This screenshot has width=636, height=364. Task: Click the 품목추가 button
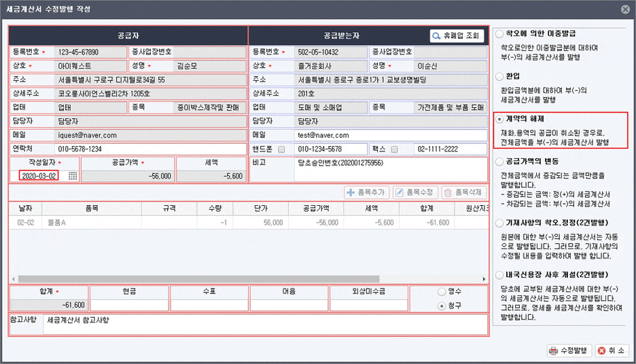[x=366, y=192]
